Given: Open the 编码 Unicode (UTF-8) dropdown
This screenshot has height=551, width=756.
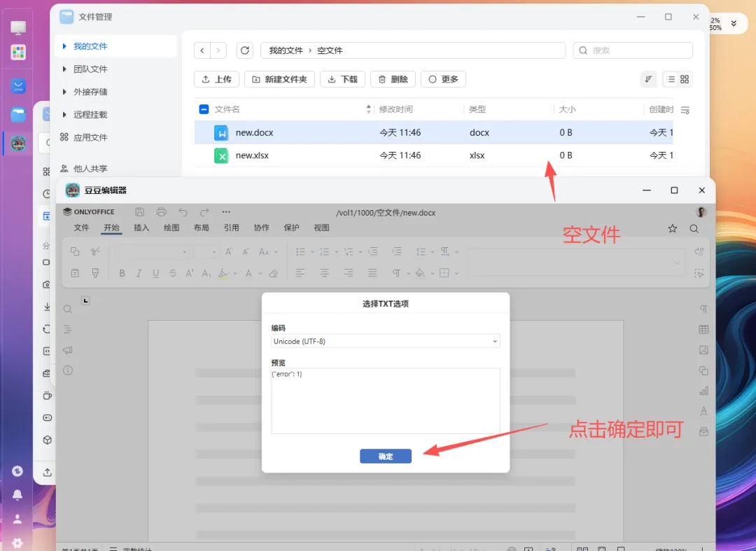Looking at the screenshot, I should [x=385, y=341].
